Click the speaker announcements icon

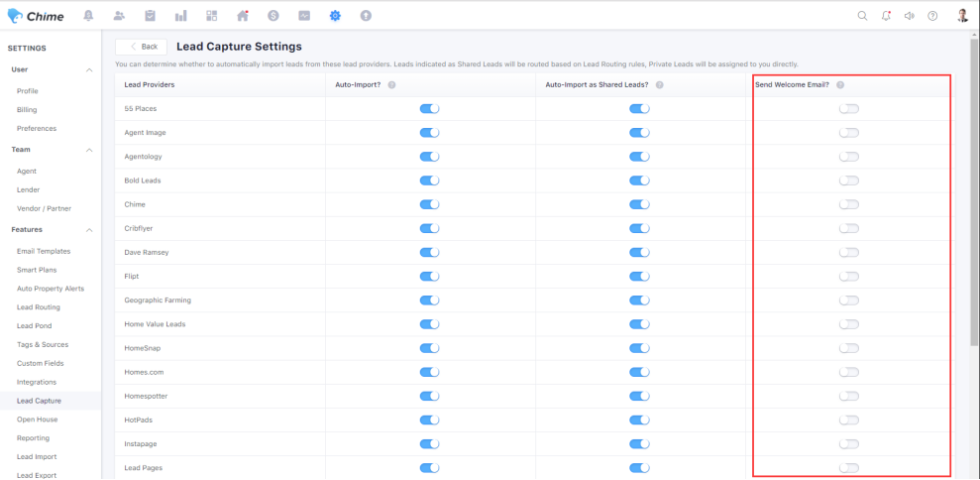click(x=910, y=16)
